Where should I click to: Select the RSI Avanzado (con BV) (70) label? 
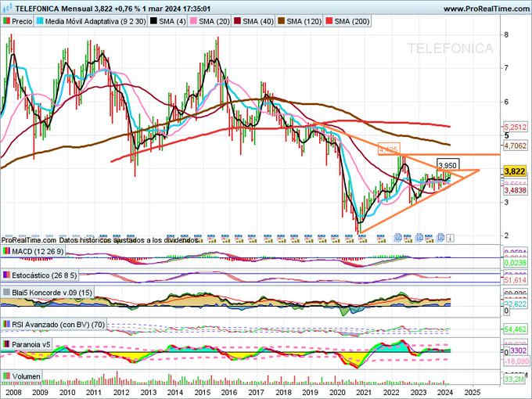click(59, 325)
